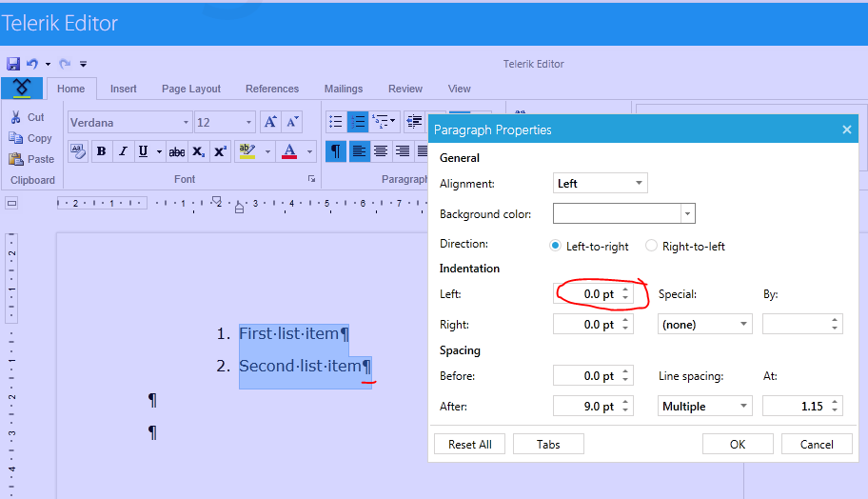
Task: Apply the yellow text highlight color
Action: click(247, 151)
